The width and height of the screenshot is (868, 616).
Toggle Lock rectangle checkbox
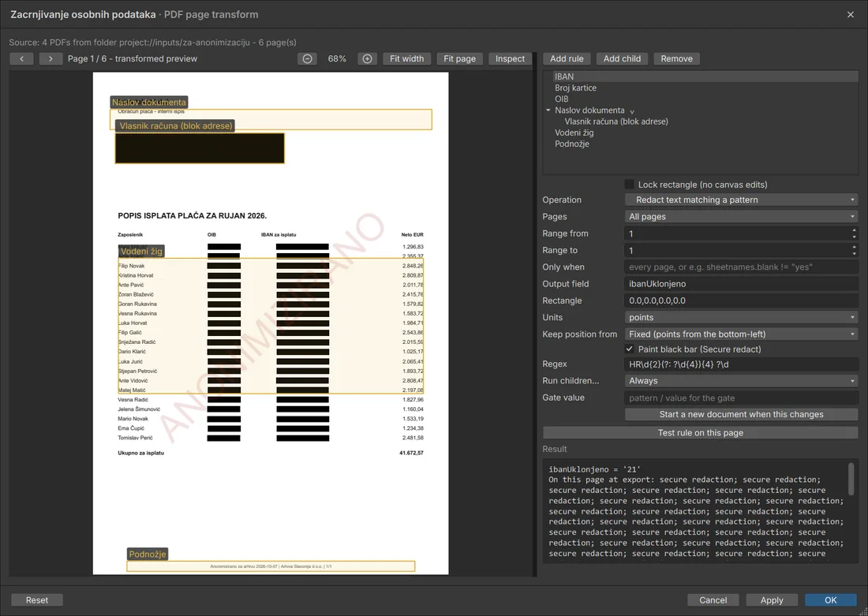point(630,185)
